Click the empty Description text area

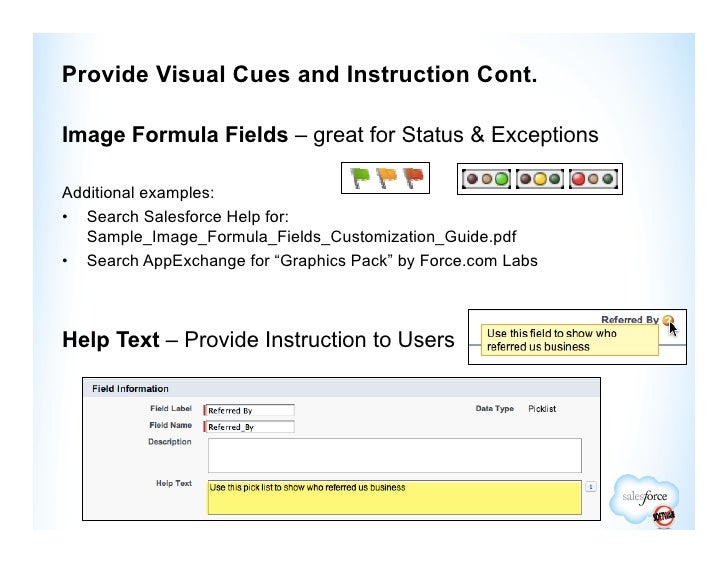pos(395,455)
